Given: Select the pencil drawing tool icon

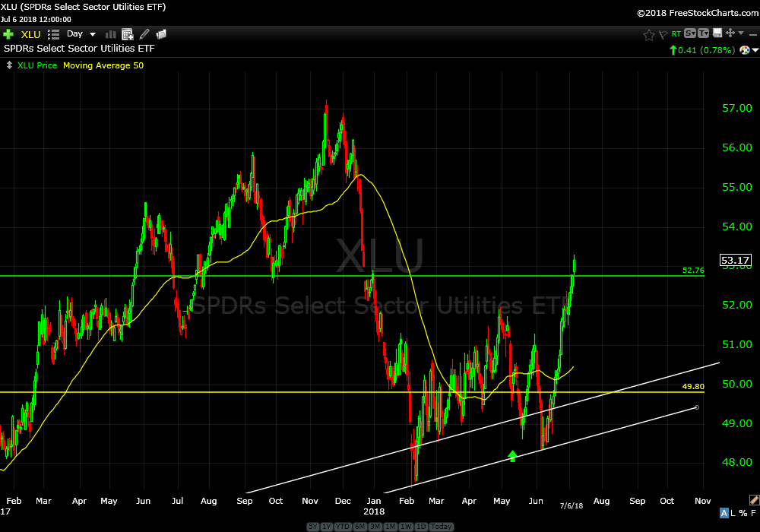Looking at the screenshot, I should [x=144, y=34].
